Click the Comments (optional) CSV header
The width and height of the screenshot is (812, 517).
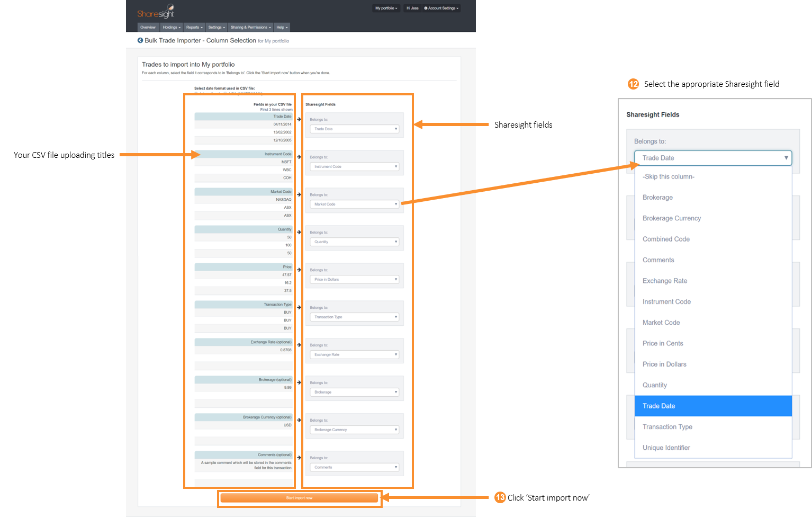[243, 455]
